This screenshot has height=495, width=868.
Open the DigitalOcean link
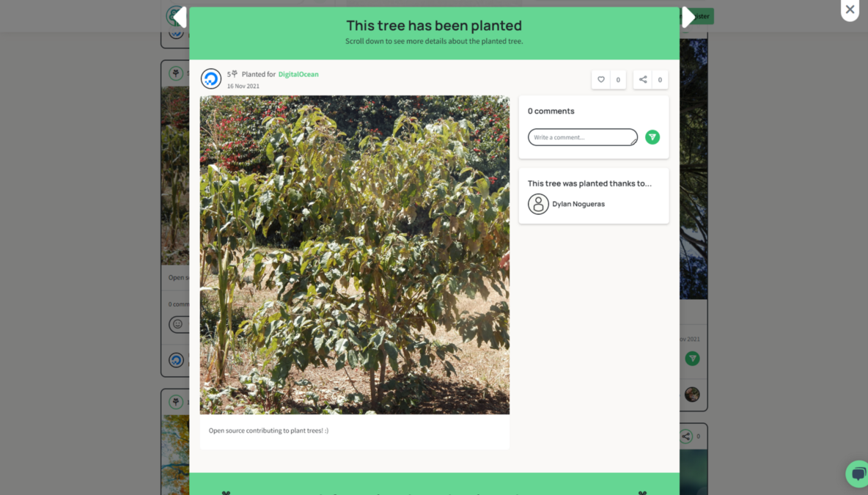point(298,74)
